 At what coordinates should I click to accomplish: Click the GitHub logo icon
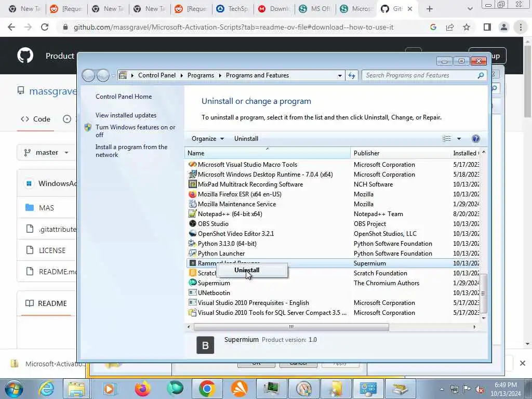tap(25, 55)
